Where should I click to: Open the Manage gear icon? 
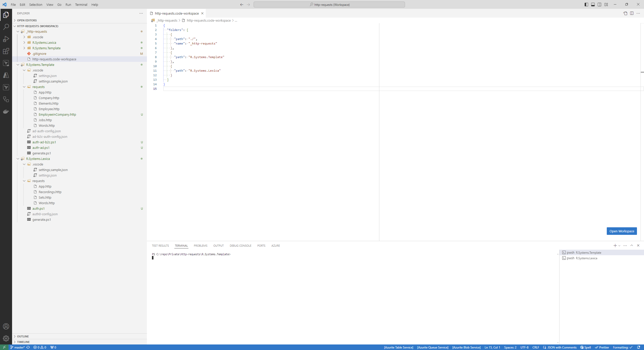pyautogui.click(x=6, y=338)
